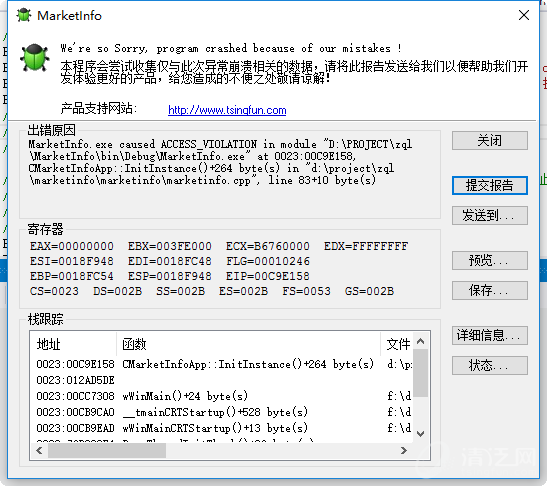Screen dimensions: 547x486
Task: Click the EDI=0018FC48 register value
Action: coord(170,261)
